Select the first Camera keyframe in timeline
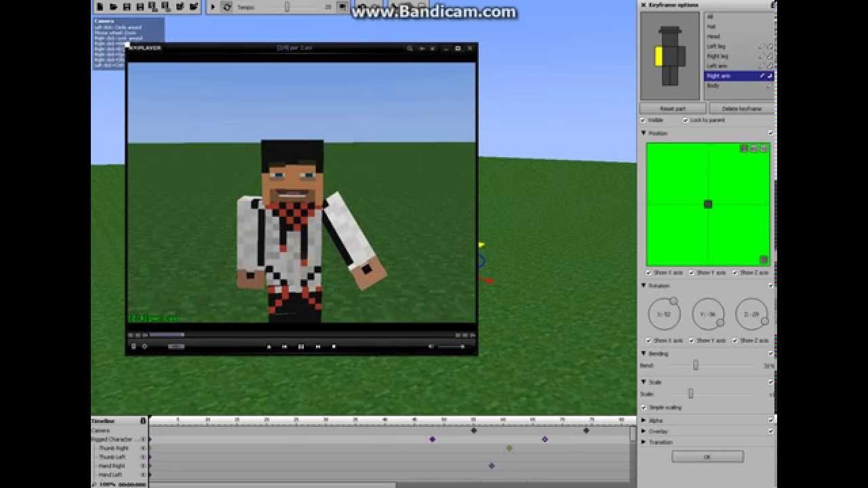Screen dimensions: 868x488 pos(474,430)
